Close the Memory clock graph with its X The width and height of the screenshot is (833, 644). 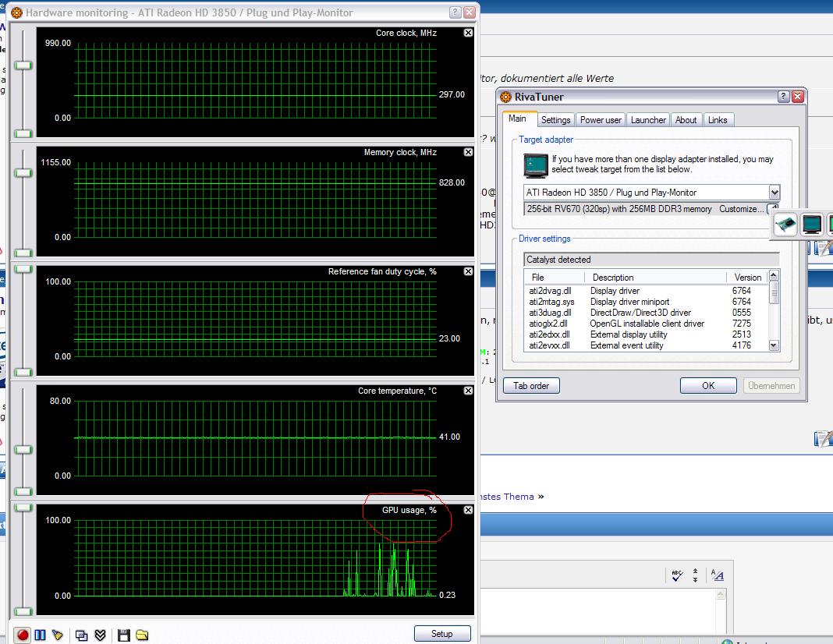(468, 152)
